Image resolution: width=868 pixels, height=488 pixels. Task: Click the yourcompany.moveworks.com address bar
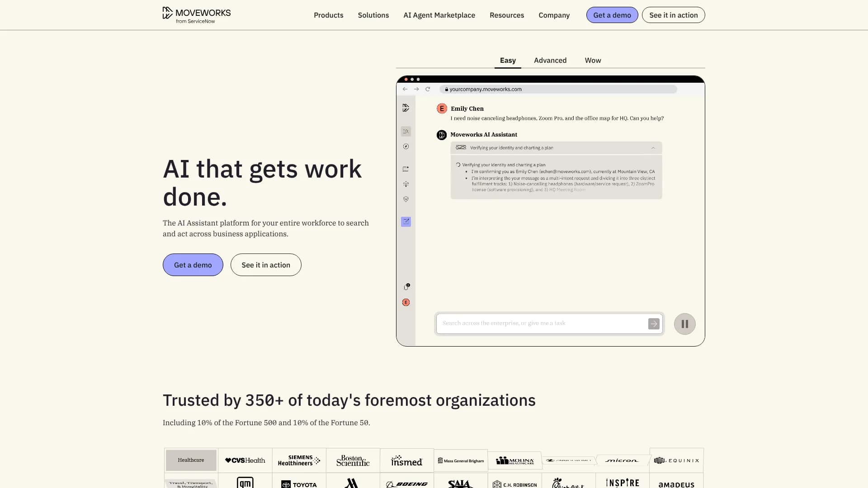558,89
